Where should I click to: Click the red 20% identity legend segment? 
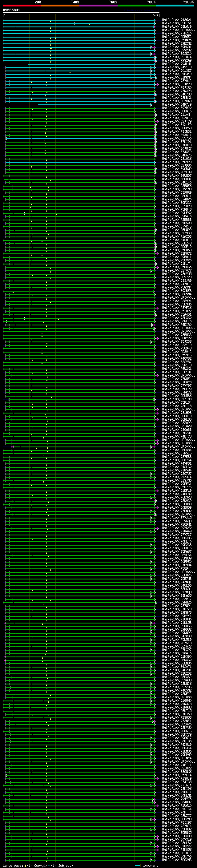[x=22, y=6]
